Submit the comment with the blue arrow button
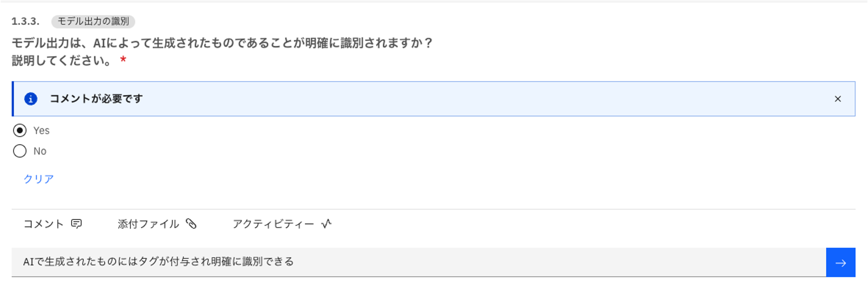 click(840, 263)
